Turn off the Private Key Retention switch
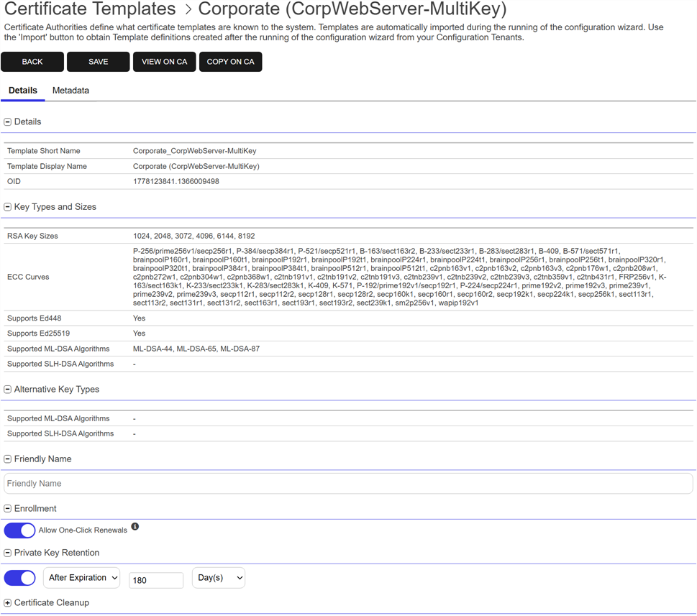697x616 pixels. click(20, 578)
